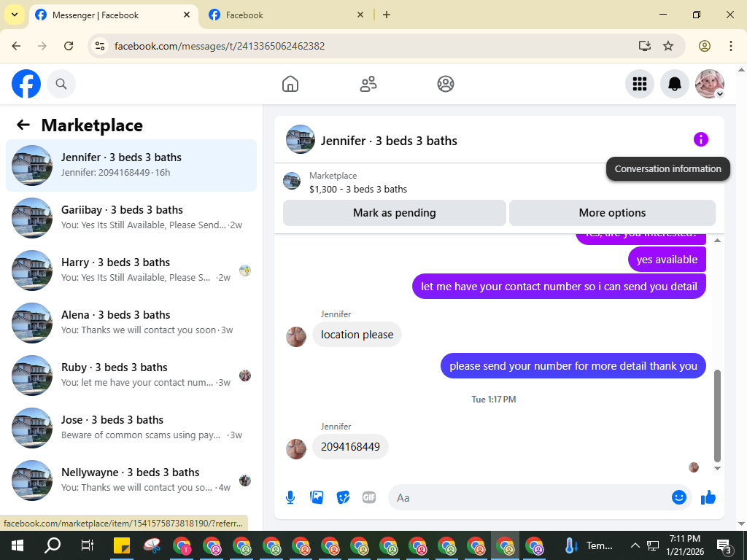747x560 pixels.
Task: Click the attach photo icon
Action: 317,497
